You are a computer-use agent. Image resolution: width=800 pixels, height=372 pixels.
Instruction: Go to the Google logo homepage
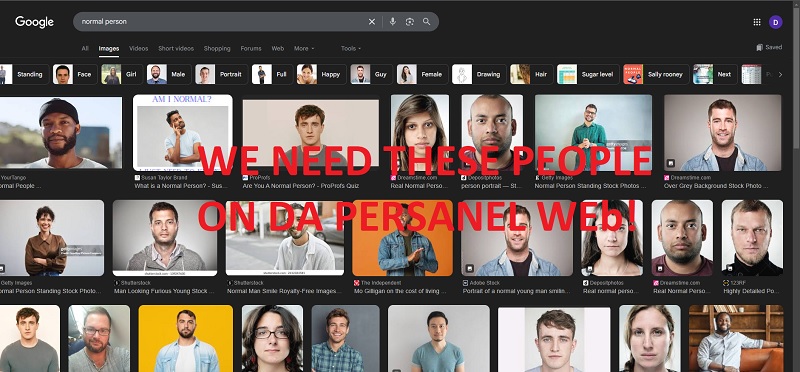click(34, 22)
